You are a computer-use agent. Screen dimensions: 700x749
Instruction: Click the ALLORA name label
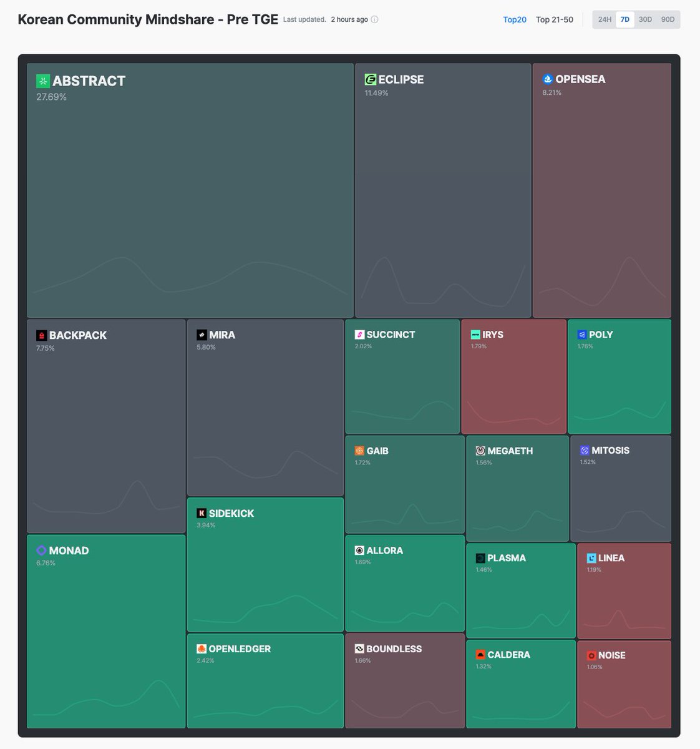(x=385, y=551)
